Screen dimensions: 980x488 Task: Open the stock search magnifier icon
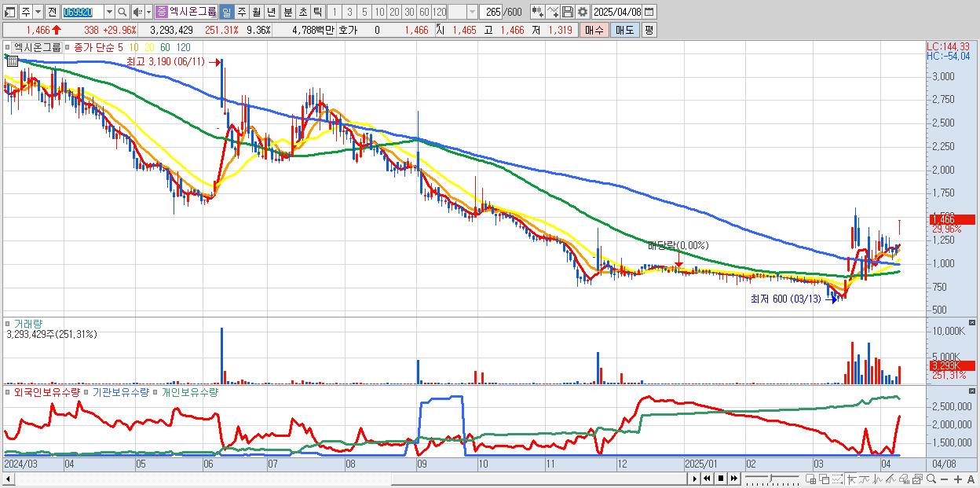pos(122,12)
